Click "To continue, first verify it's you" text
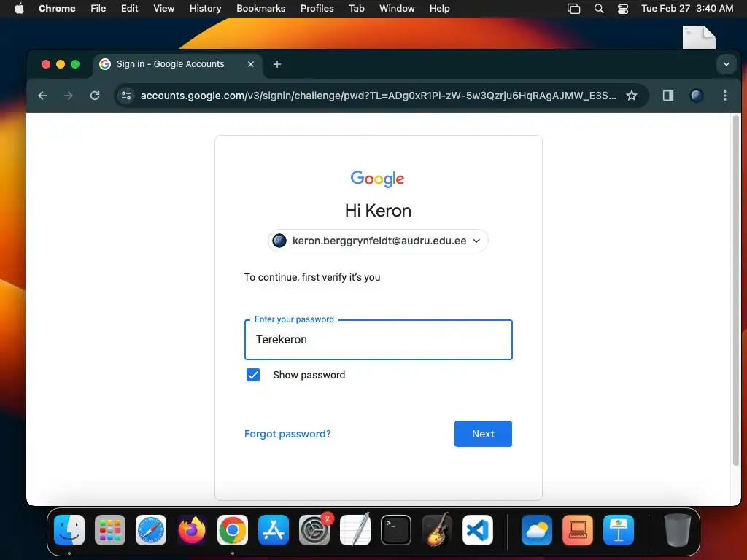 coord(312,277)
